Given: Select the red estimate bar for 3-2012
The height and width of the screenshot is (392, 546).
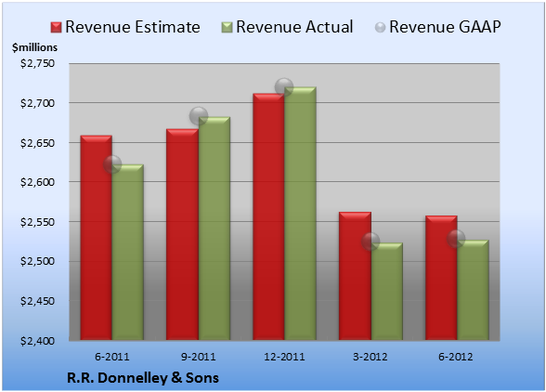Looking at the screenshot, I should tap(355, 276).
